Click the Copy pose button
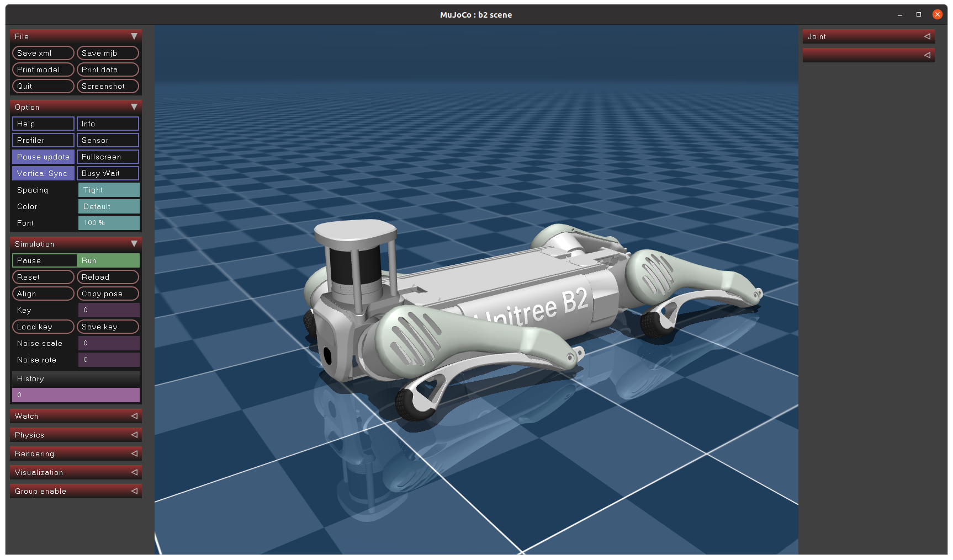This screenshot has height=560, width=953. tap(108, 294)
